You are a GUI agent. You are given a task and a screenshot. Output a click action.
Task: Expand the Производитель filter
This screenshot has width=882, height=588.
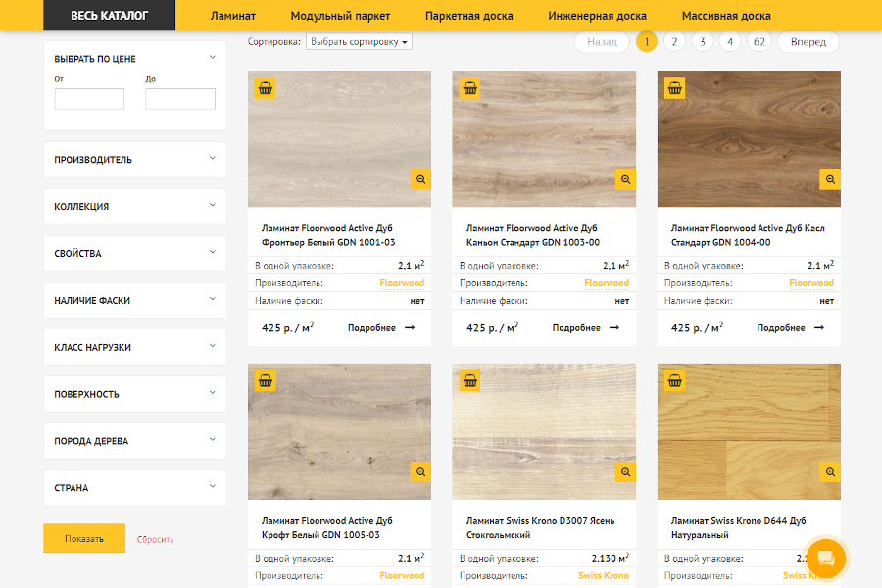click(134, 160)
